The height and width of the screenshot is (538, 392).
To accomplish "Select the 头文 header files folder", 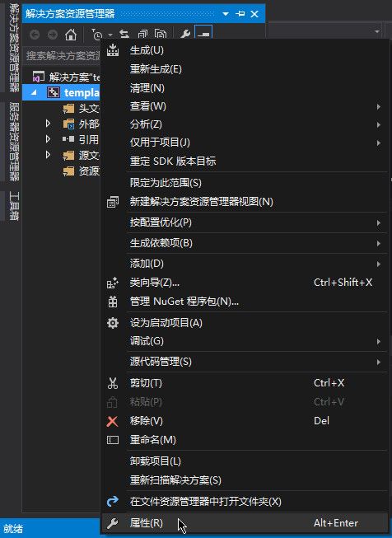I will (81, 109).
